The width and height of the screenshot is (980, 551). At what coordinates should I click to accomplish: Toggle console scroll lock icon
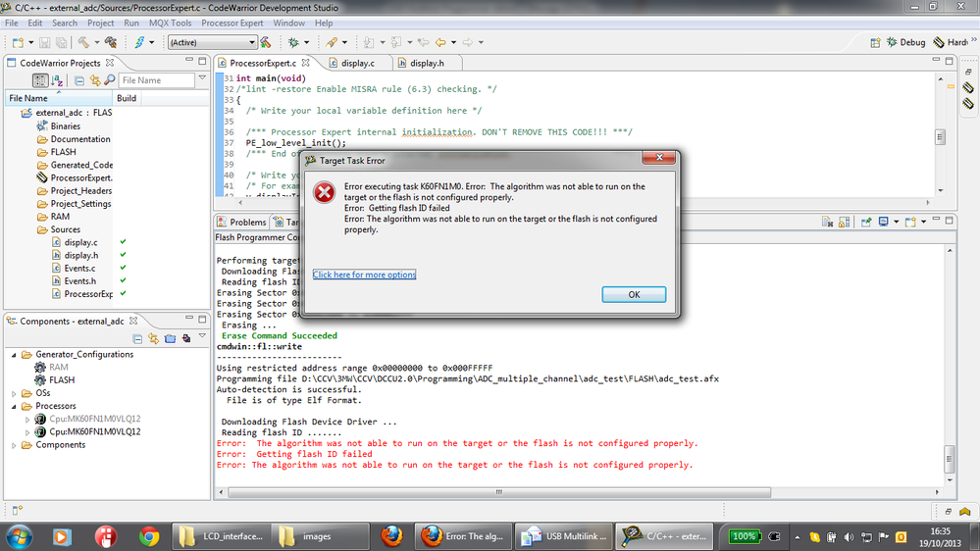[844, 222]
